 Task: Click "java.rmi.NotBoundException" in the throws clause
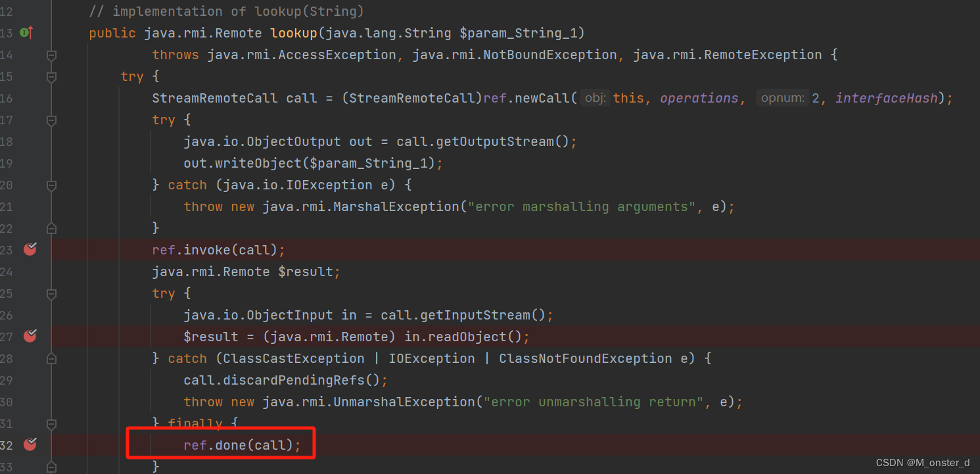tap(515, 55)
